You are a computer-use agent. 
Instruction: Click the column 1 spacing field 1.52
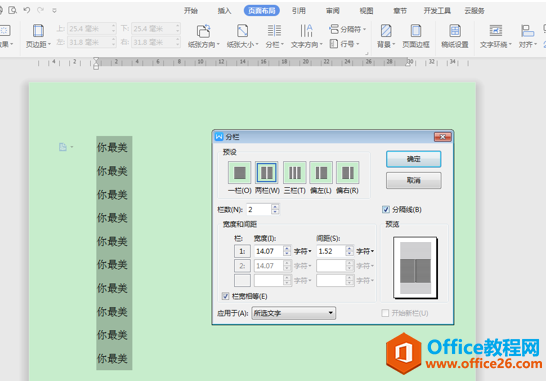click(331, 251)
